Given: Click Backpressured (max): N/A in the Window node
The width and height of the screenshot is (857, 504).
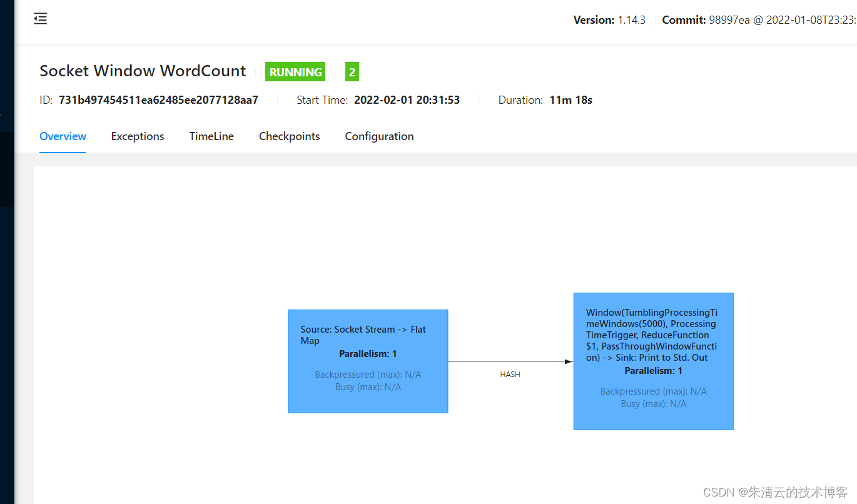Looking at the screenshot, I should [653, 391].
